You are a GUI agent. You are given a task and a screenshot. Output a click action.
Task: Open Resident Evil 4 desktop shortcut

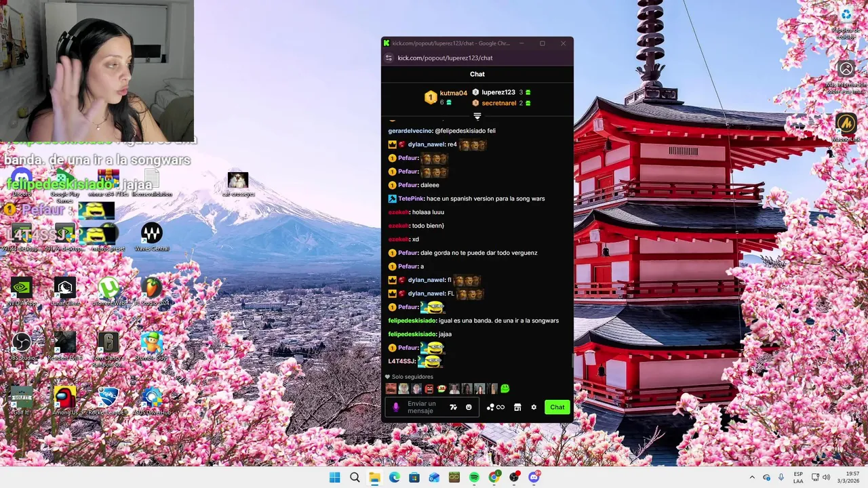pos(65,347)
